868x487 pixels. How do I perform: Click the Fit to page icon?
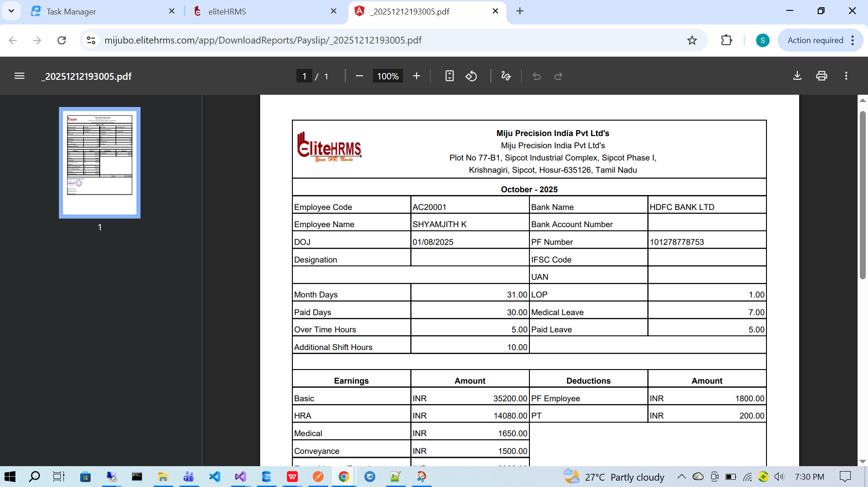(x=449, y=76)
